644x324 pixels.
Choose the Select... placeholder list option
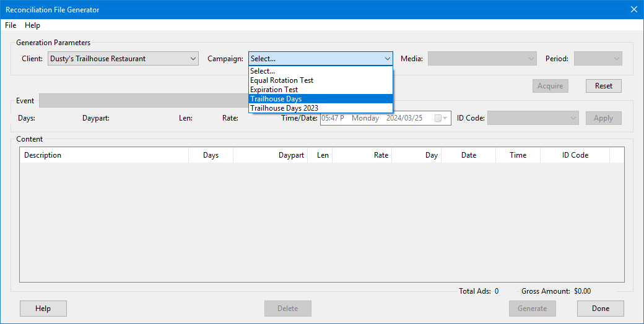coord(263,71)
